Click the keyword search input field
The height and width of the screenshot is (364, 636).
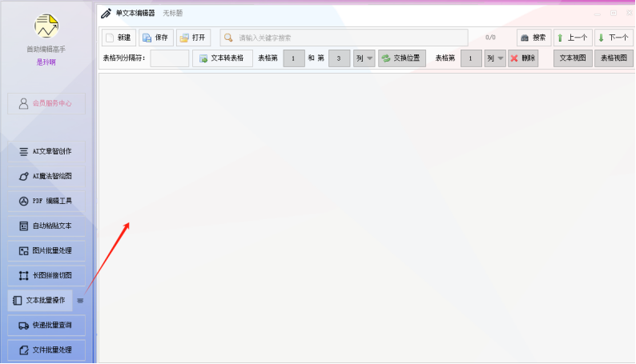(344, 38)
